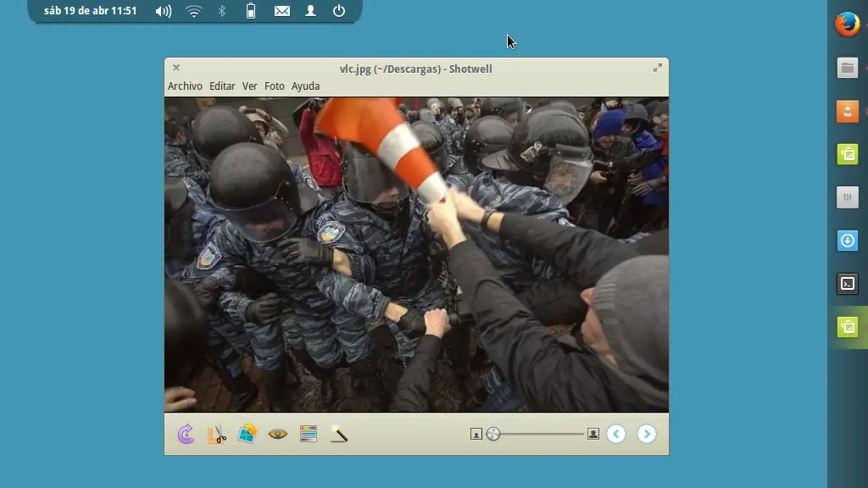
Task: Activate the red-eye reduction tool
Action: tap(278, 435)
